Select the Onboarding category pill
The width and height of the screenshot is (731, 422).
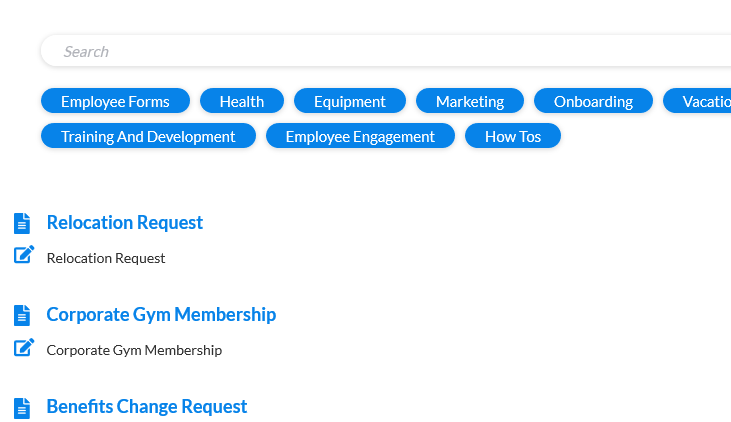593,101
